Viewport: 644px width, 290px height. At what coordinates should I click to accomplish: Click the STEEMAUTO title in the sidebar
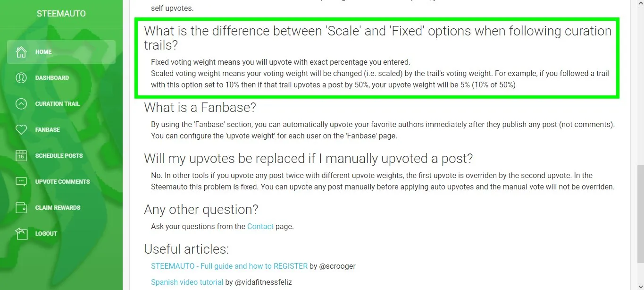click(x=61, y=14)
